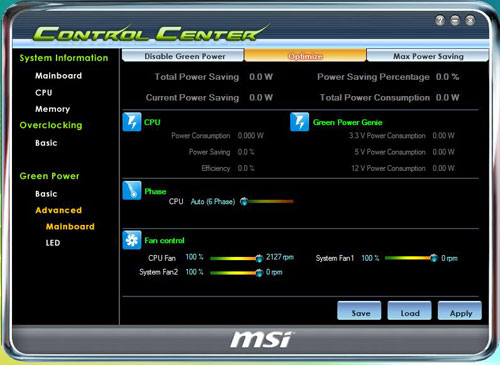Viewport: 500px width, 365px height.
Task: Click the CPU Fan 100 % value
Action: pos(194,257)
